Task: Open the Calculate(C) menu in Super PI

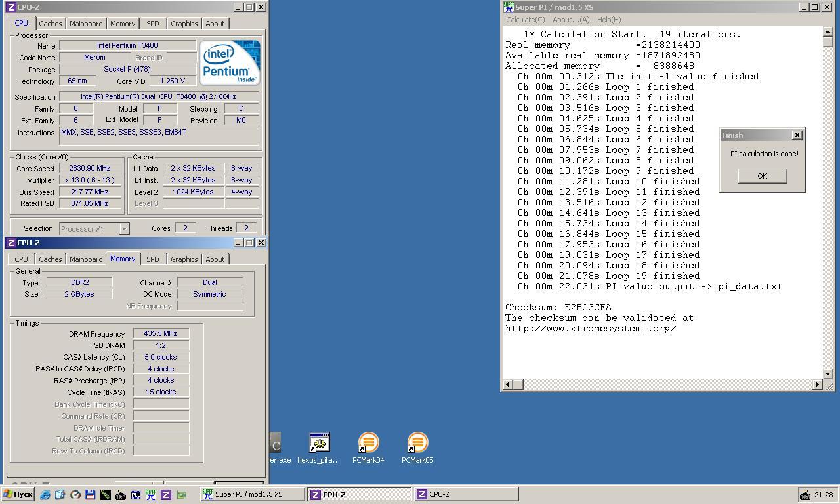Action: click(x=526, y=20)
